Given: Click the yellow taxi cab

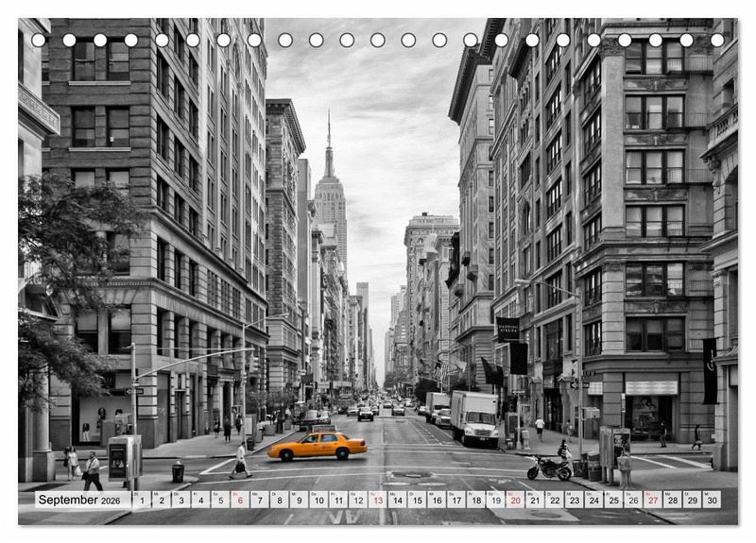Looking at the screenshot, I should pyautogui.click(x=317, y=445).
